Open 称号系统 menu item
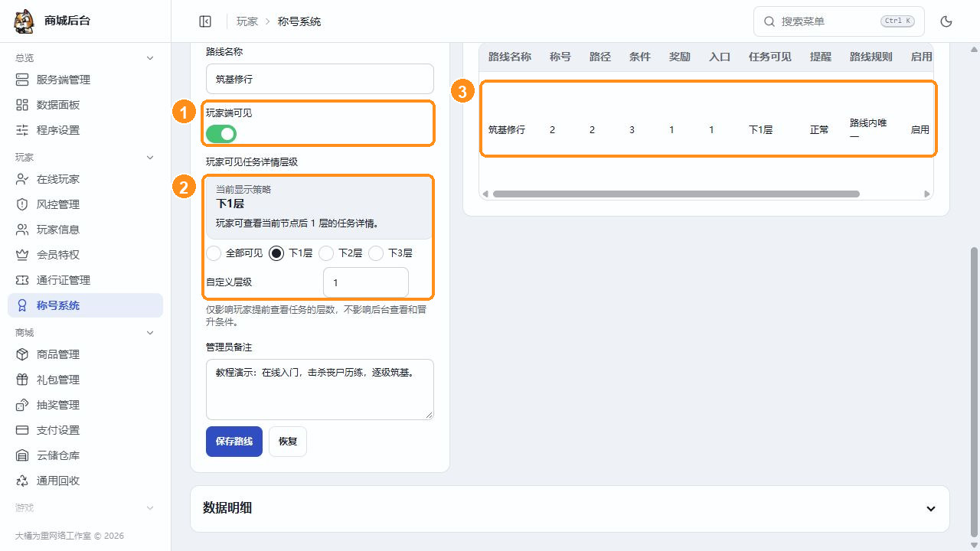Image resolution: width=980 pixels, height=551 pixels. tap(85, 305)
